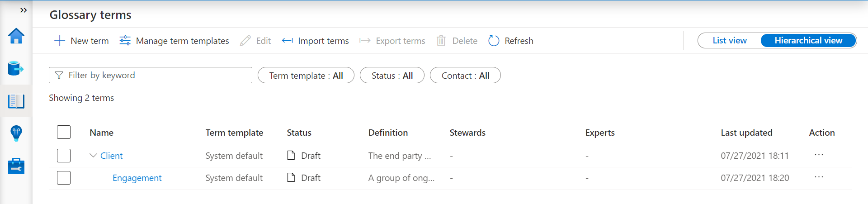This screenshot has width=868, height=204.
Task: Open the insights lightbulb icon
Action: 16,133
